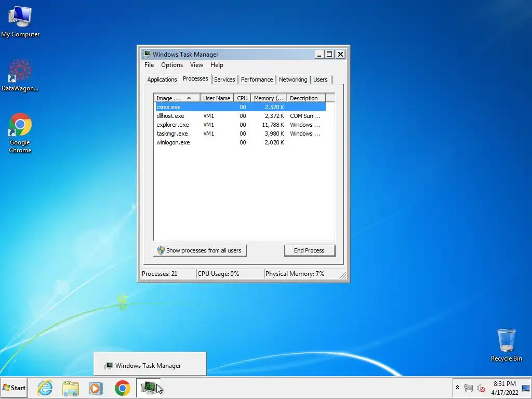
Task: Click Physical Memory: 7% status text
Action: pyautogui.click(x=295, y=274)
